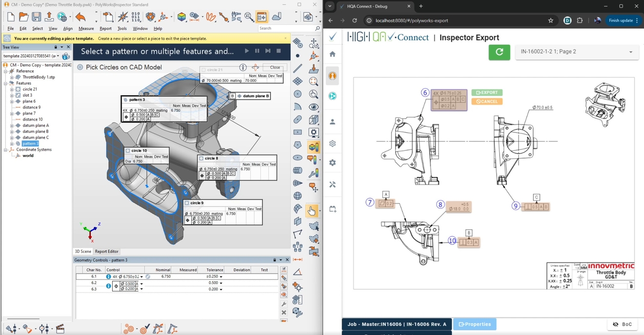Viewport: 644px width, 335px height.
Task: Open the 0.500 tolerance dropdown in row 6.2
Action: tap(221, 283)
